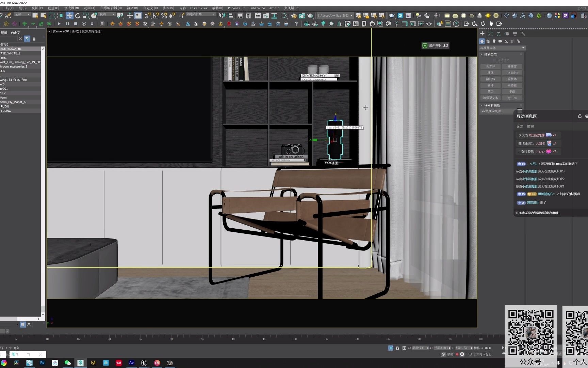Collapse the 名称和颜色 rollout
This screenshot has height=368, width=588.
[x=492, y=105]
